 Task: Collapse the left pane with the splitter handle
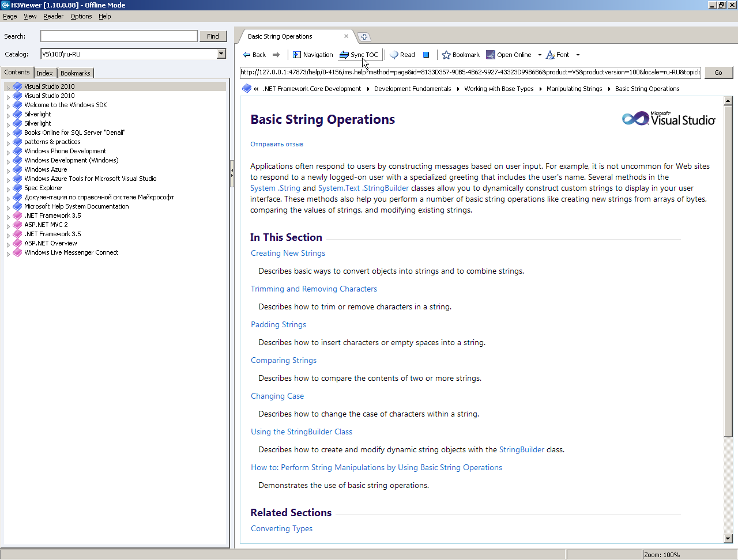[232, 173]
